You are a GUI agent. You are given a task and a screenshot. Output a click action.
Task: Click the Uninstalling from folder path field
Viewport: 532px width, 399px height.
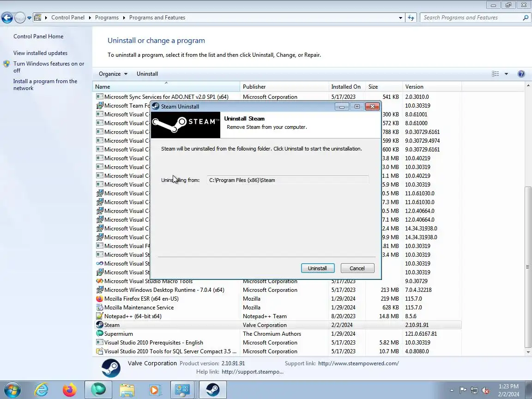pos(288,180)
